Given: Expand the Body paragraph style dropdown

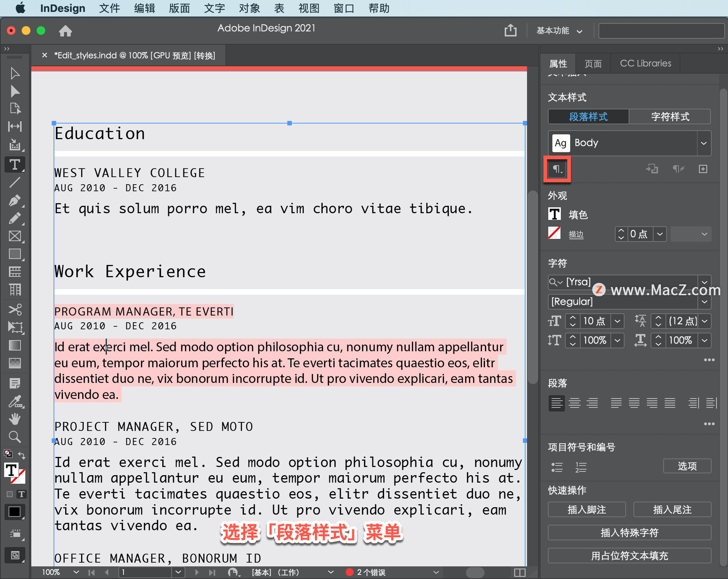Looking at the screenshot, I should pyautogui.click(x=704, y=143).
